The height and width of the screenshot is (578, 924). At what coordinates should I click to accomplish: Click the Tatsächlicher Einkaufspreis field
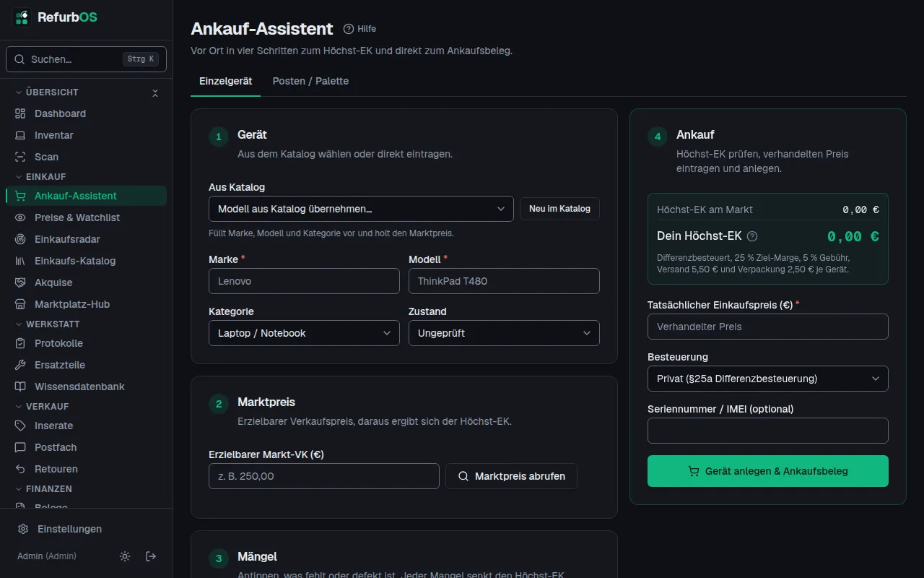[768, 327]
